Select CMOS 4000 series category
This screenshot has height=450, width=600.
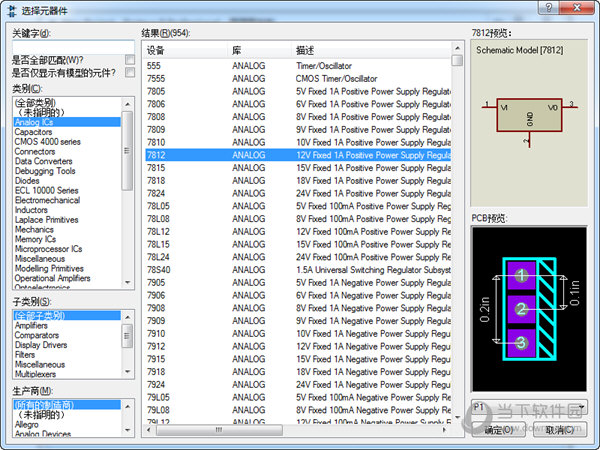tap(47, 142)
